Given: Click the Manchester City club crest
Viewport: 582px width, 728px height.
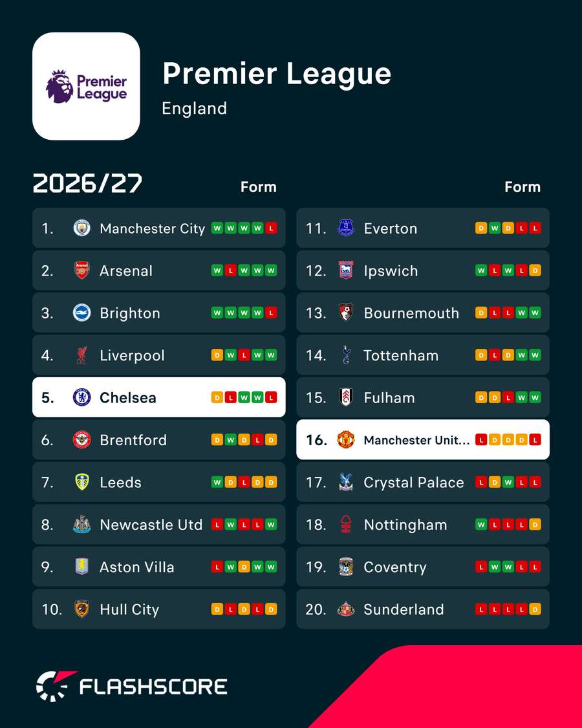Looking at the screenshot, I should [x=81, y=228].
